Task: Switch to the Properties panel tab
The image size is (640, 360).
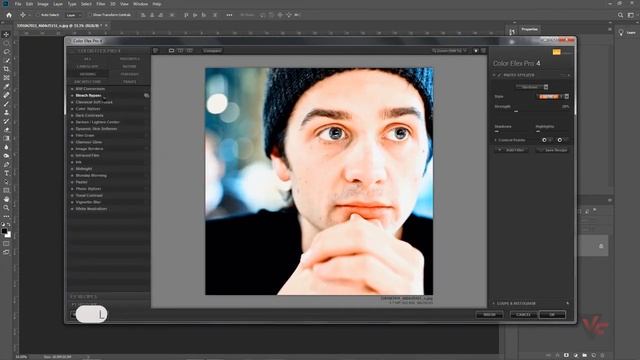Action: (529, 29)
